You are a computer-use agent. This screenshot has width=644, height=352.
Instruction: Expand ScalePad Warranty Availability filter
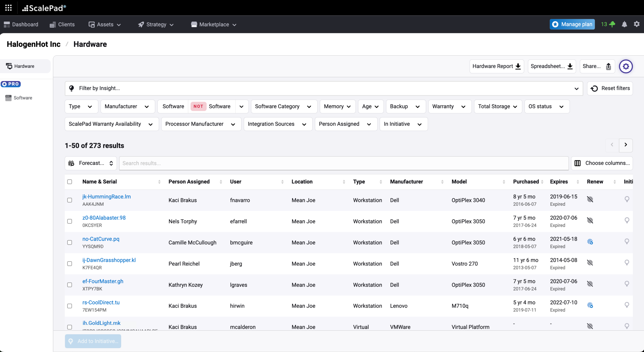pyautogui.click(x=112, y=124)
